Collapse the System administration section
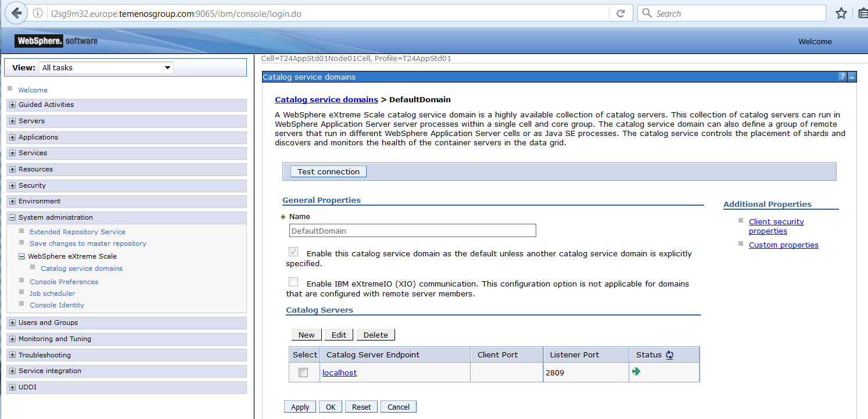The image size is (868, 419). click(x=12, y=217)
